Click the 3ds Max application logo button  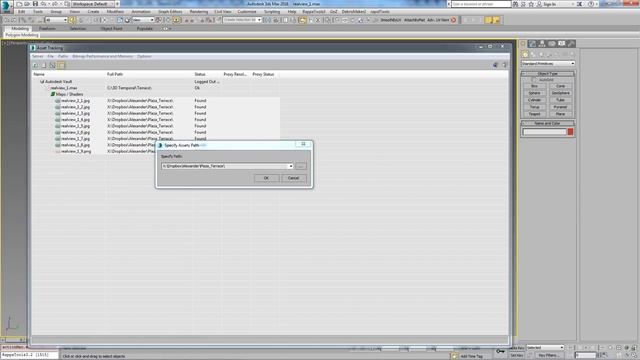point(6,6)
